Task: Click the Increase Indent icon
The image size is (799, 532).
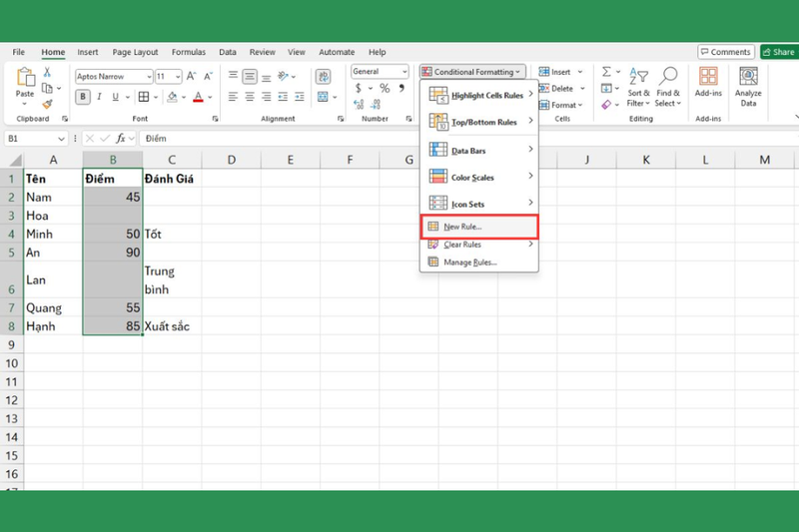Action: coord(300,97)
